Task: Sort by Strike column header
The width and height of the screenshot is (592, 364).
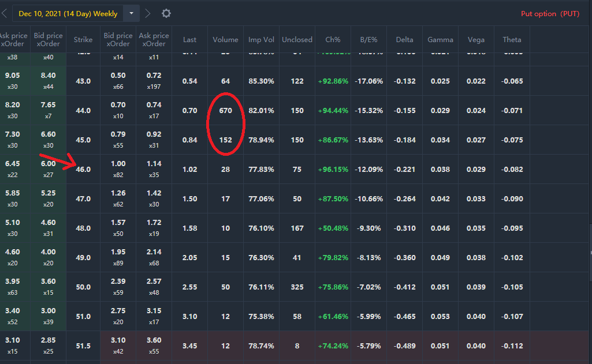Action: pos(83,40)
